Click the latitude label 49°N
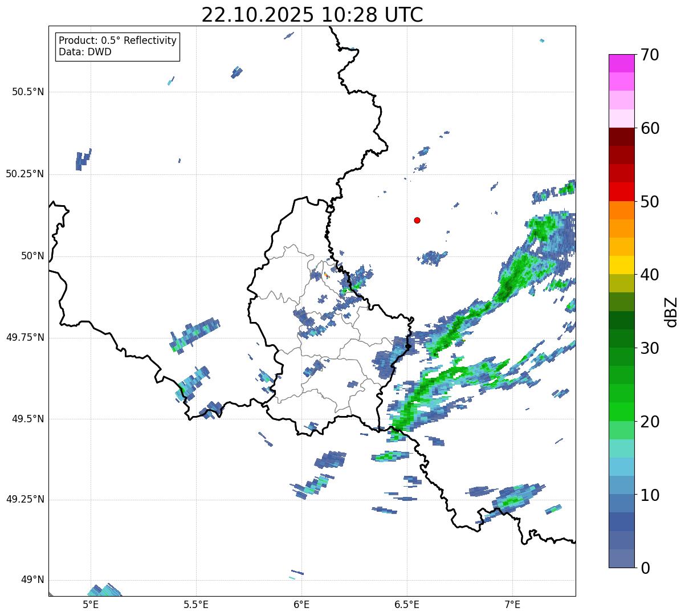 pyautogui.click(x=32, y=580)
